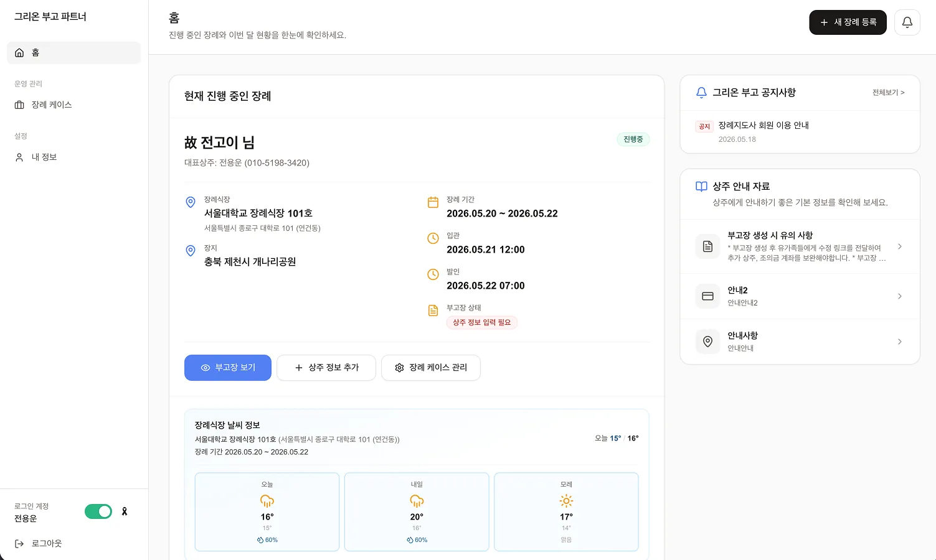This screenshot has height=560, width=936.
Task: Click the name 故 전고이 님
Action: [219, 142]
